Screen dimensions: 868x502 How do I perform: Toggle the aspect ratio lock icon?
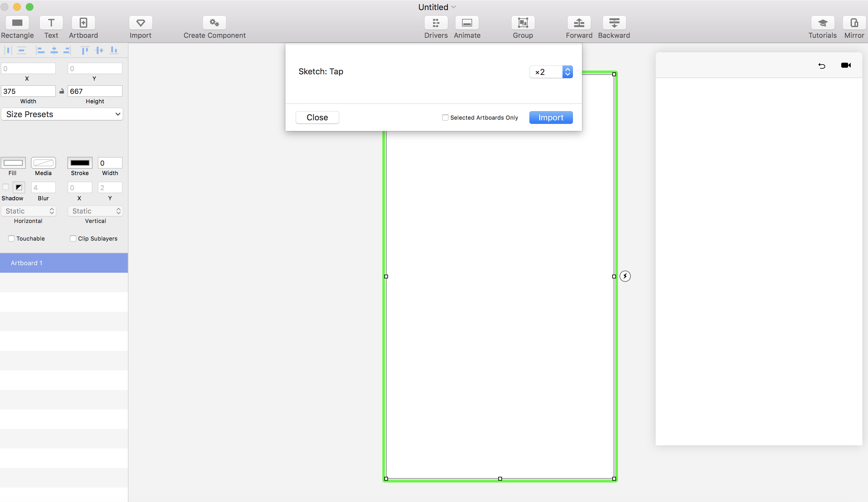click(62, 91)
